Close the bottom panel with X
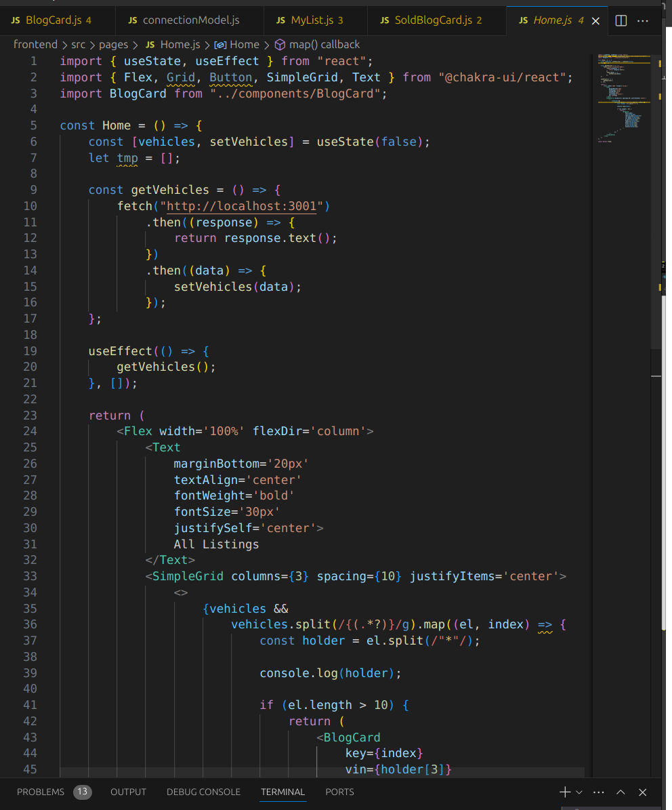Image resolution: width=672 pixels, height=810 pixels. (643, 792)
